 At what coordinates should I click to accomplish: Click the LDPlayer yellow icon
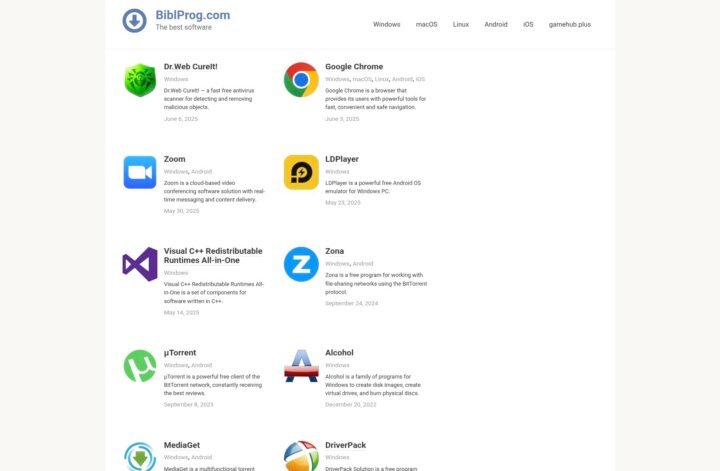301,172
